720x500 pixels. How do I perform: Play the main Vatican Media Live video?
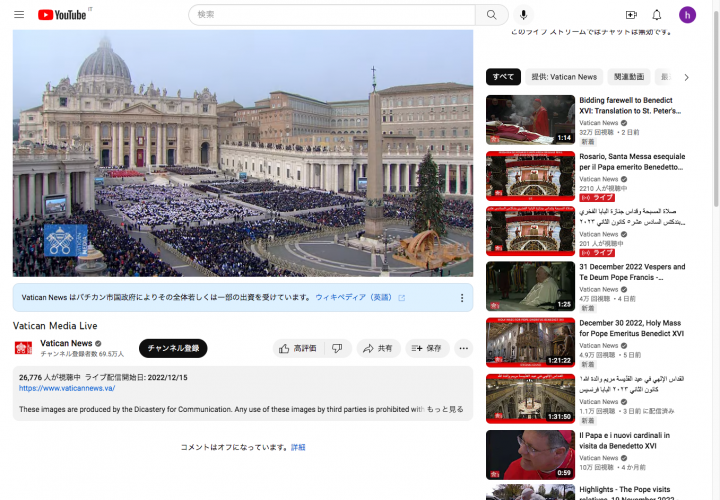[x=243, y=153]
